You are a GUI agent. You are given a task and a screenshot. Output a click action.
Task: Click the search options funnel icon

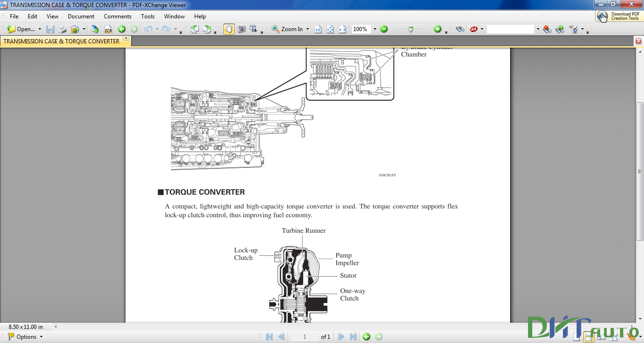[574, 29]
